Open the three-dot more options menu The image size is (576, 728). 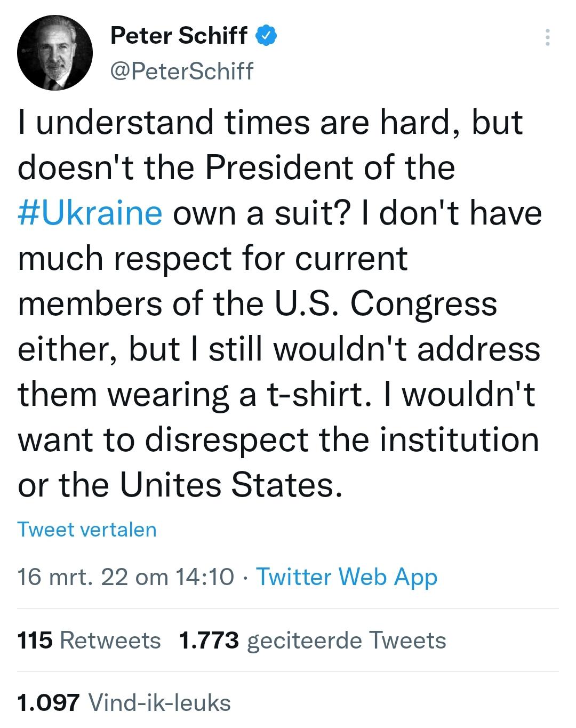click(547, 37)
